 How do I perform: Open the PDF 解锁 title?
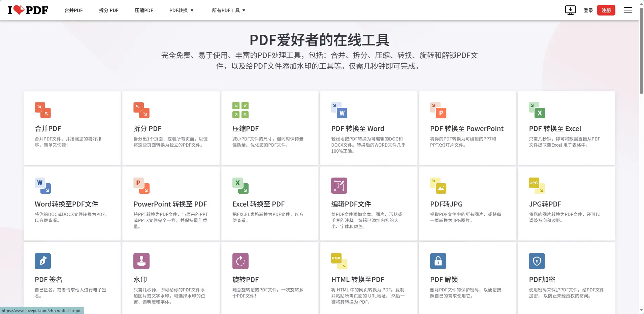pos(444,280)
